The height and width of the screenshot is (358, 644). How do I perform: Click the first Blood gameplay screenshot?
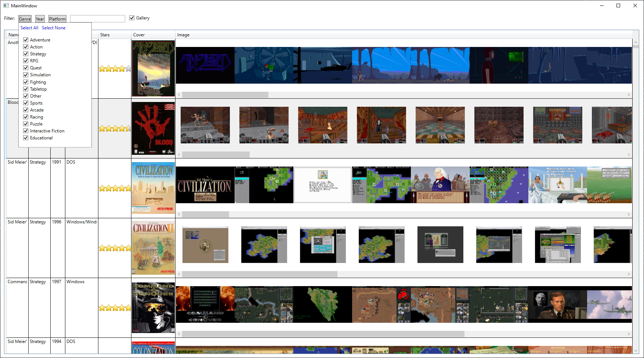[x=205, y=125]
